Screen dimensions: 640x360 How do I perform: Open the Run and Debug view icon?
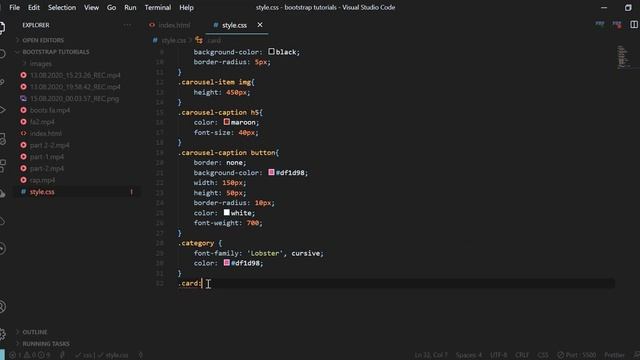(x=2, y=110)
